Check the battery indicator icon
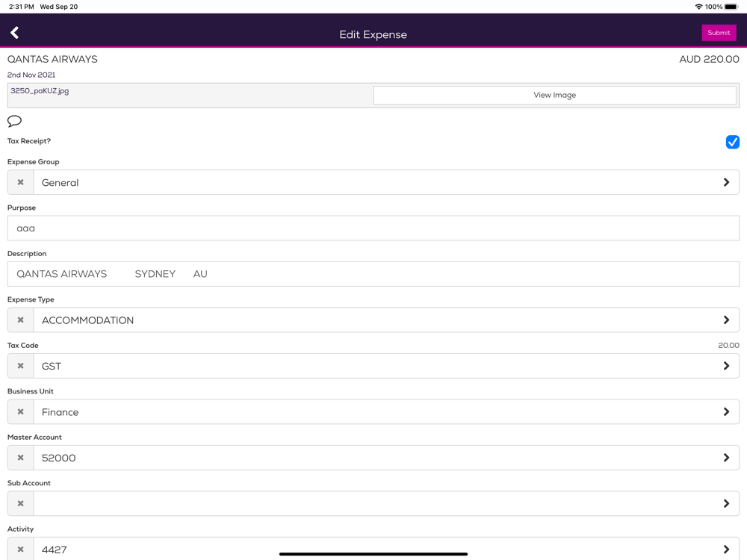 tap(731, 7)
